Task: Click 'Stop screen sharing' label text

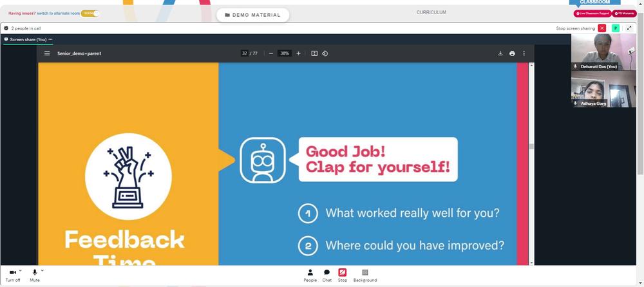Action: (x=575, y=28)
